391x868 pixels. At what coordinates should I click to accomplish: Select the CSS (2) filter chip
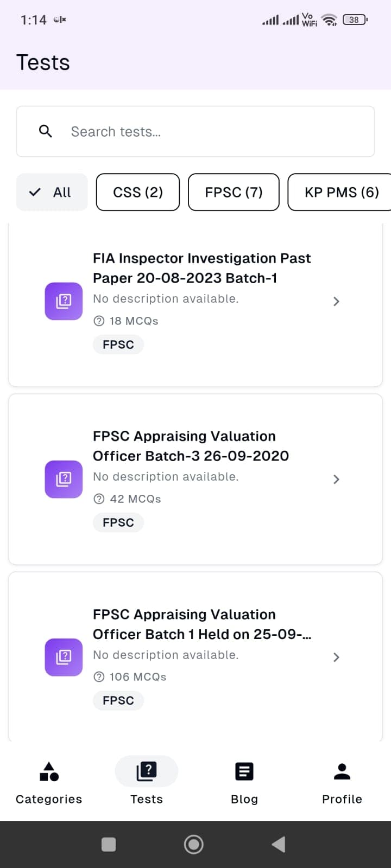coord(138,192)
